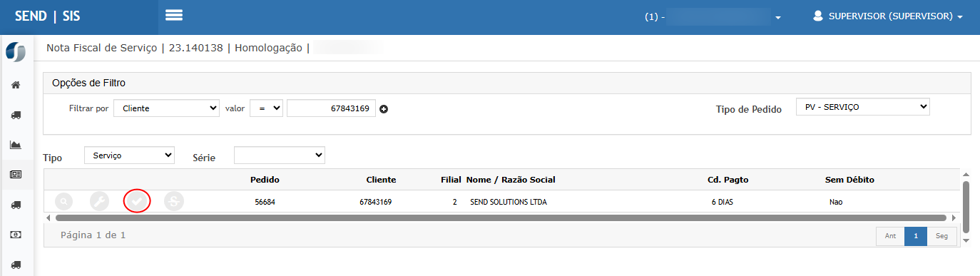
Task: Click the Pedido column header
Action: click(x=265, y=180)
